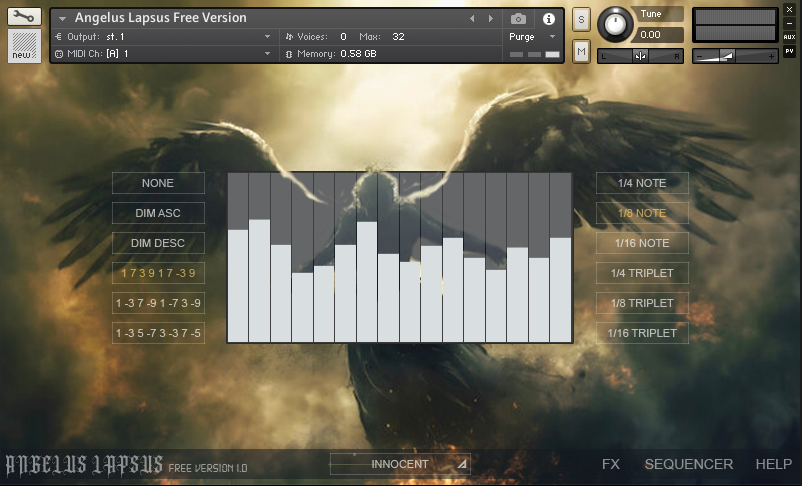This screenshot has height=486, width=802.
Task: Open instrument edit mode with wrench icon
Action: click(x=24, y=16)
